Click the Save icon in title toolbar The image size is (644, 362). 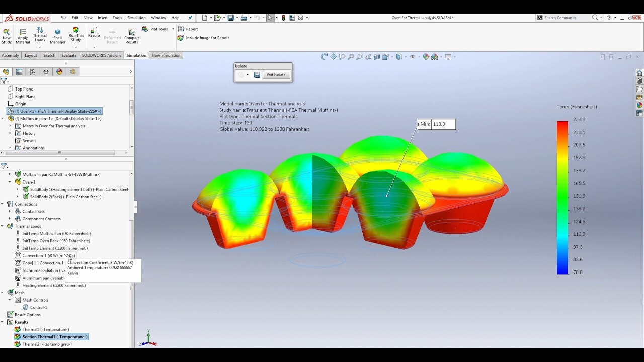(230, 18)
